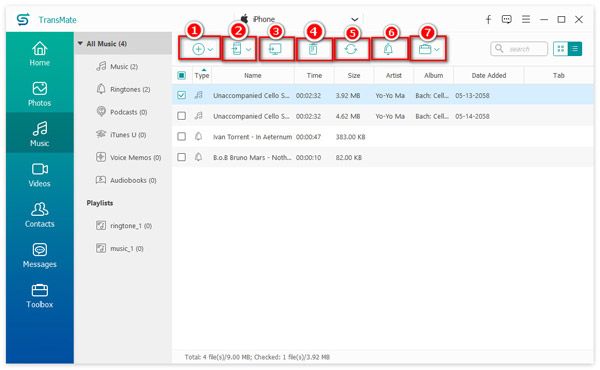Check the B.o.B Bruno Mars row

tap(181, 157)
